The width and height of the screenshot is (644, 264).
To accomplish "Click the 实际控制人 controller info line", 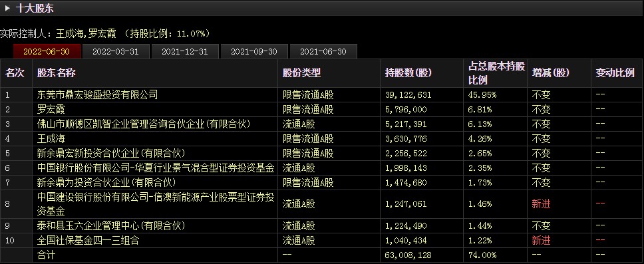I will point(104,33).
